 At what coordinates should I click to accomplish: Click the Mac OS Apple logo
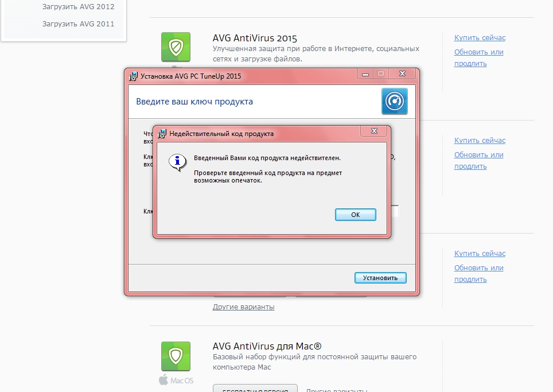click(163, 380)
